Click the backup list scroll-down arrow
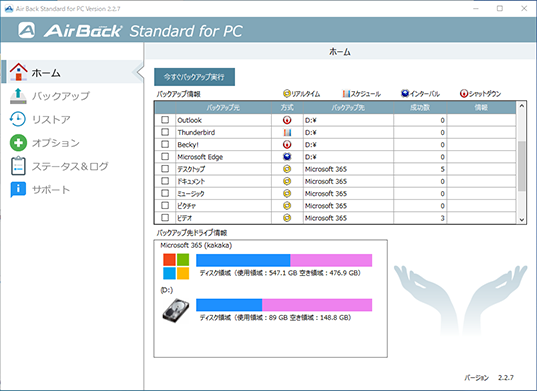This screenshot has width=537, height=391. coord(522,220)
